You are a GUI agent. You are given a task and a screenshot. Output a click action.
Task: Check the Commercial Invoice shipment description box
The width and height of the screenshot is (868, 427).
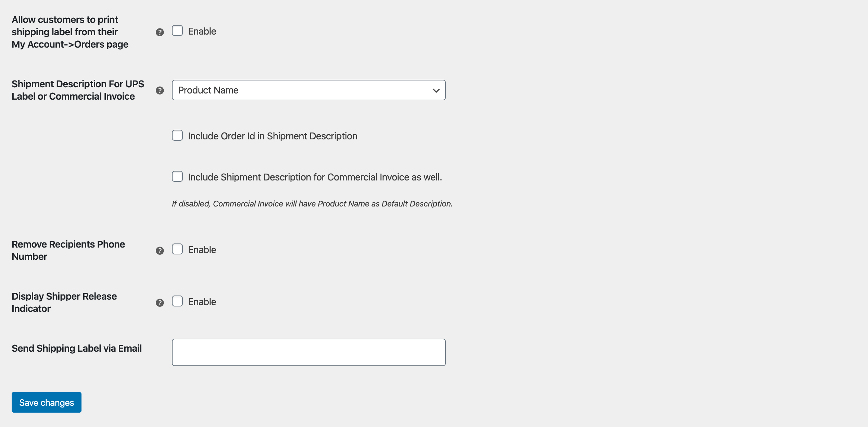(x=177, y=177)
